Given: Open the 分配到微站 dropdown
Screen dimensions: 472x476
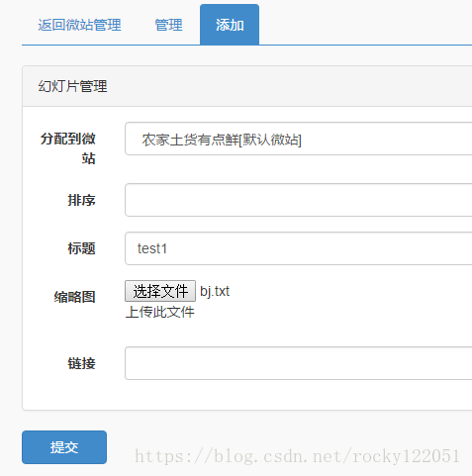Looking at the screenshot, I should 299,139.
